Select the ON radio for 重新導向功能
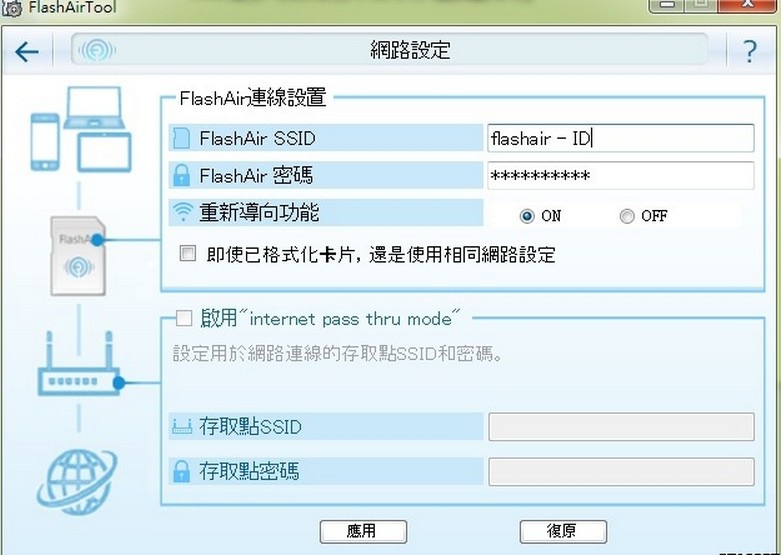781x555 pixels. [527, 216]
